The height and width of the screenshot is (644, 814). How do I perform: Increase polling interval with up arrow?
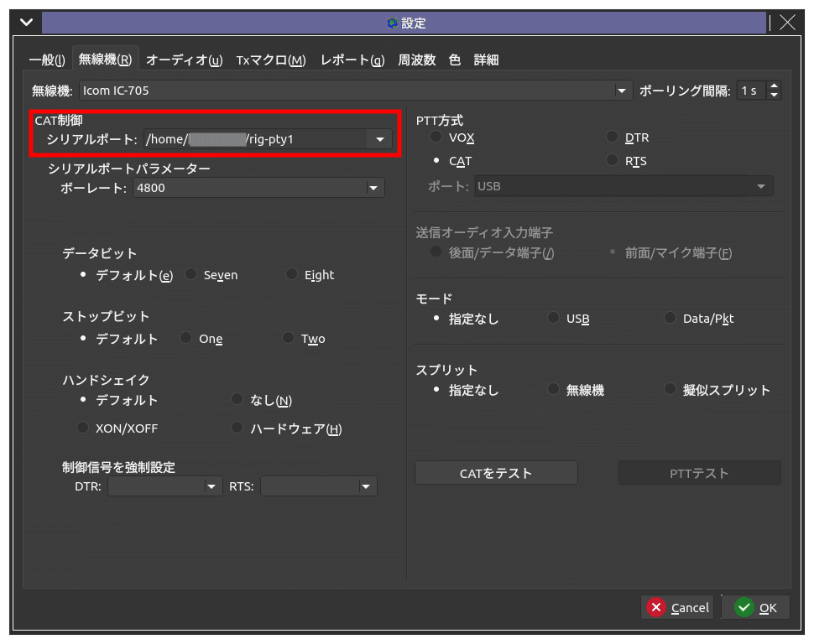point(775,85)
